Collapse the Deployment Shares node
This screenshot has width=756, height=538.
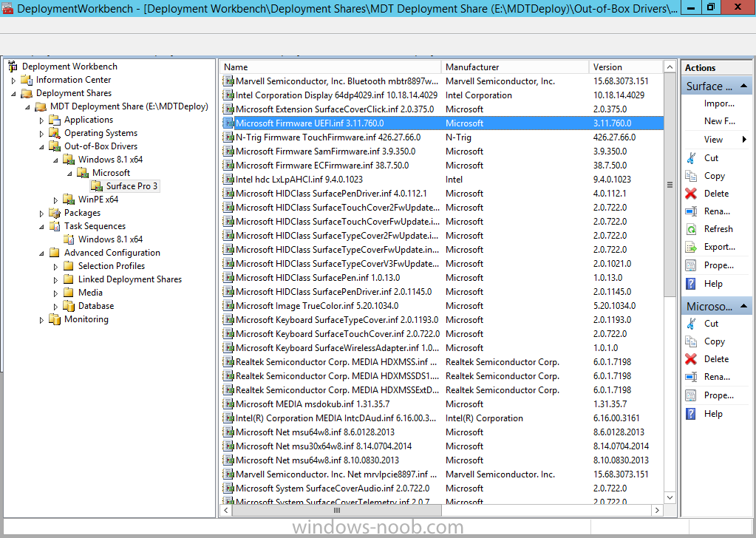tap(13, 94)
